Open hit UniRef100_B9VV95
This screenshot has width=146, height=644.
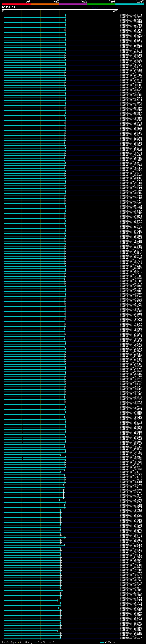[131, 20]
